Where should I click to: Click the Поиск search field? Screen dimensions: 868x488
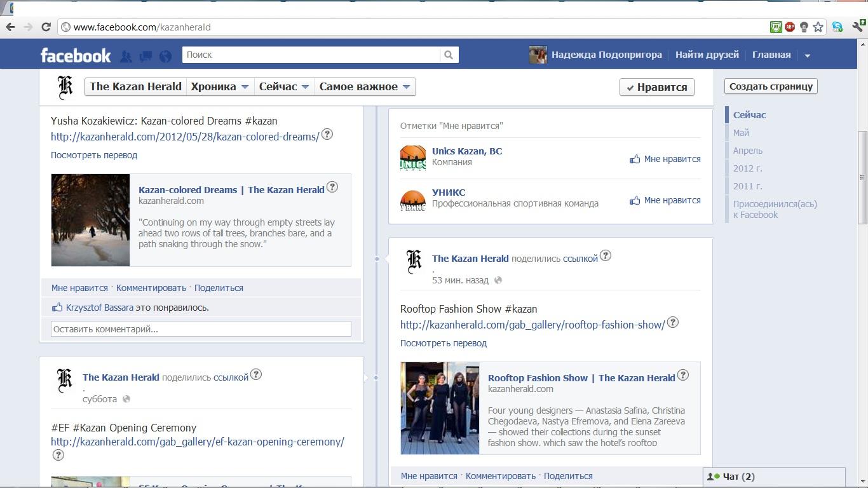tap(311, 55)
